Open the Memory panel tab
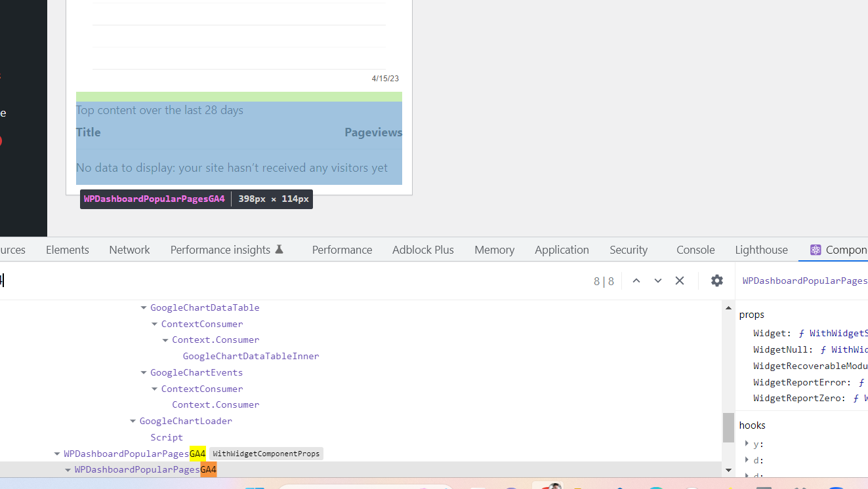Viewport: 868px width, 489px height. [494, 250]
